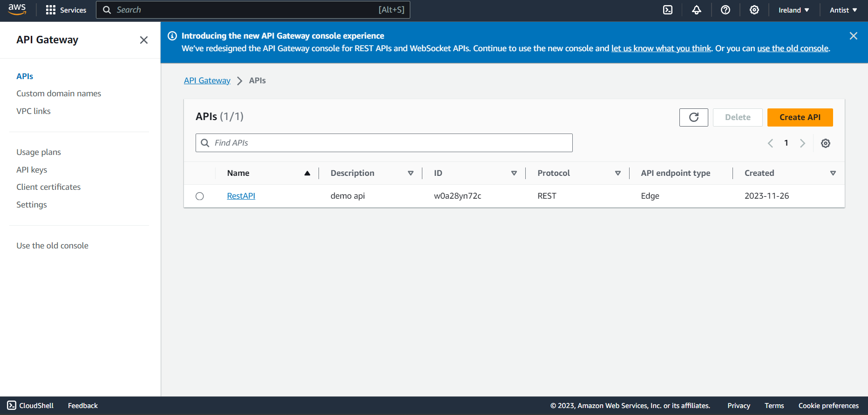Sort by Description column arrow
The image size is (868, 415).
click(411, 173)
